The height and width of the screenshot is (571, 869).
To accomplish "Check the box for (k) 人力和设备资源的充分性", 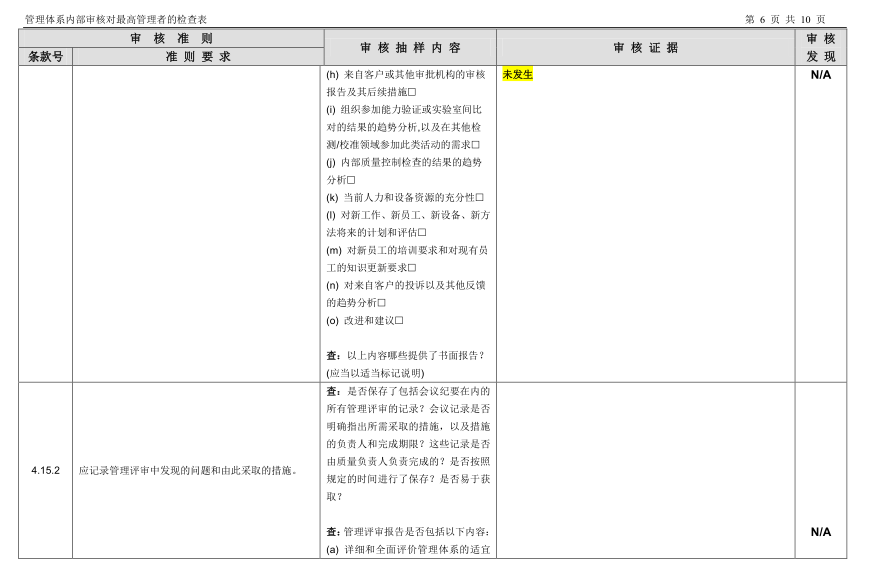I will point(479,197).
